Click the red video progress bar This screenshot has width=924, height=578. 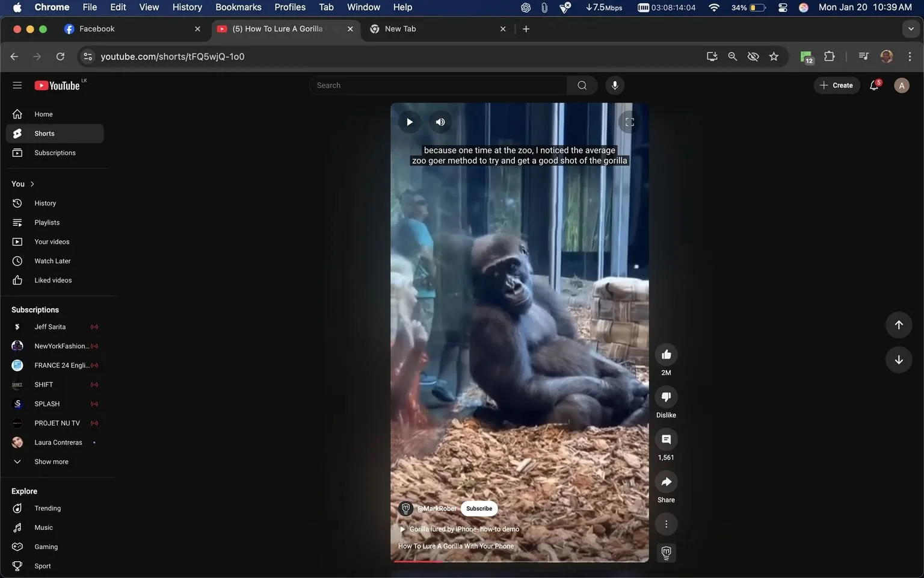tap(418, 561)
